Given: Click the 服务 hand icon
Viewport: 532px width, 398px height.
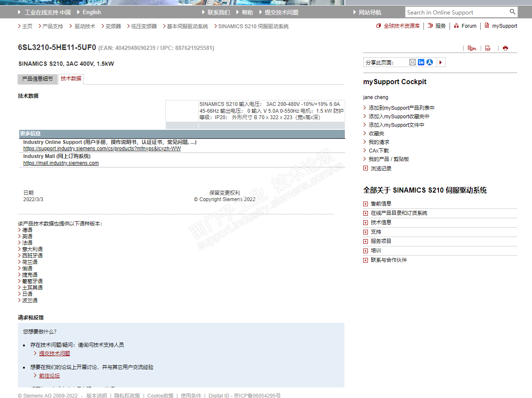Looking at the screenshot, I should click(x=430, y=26).
